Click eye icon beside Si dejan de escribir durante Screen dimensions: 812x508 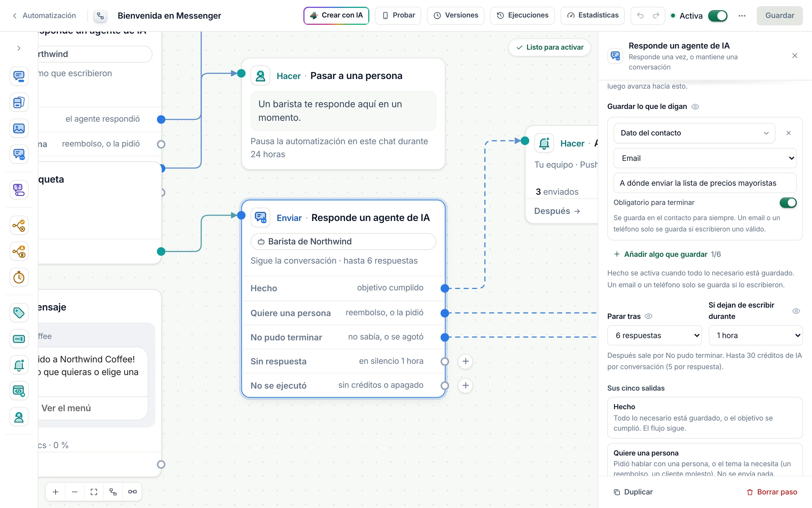click(x=796, y=311)
